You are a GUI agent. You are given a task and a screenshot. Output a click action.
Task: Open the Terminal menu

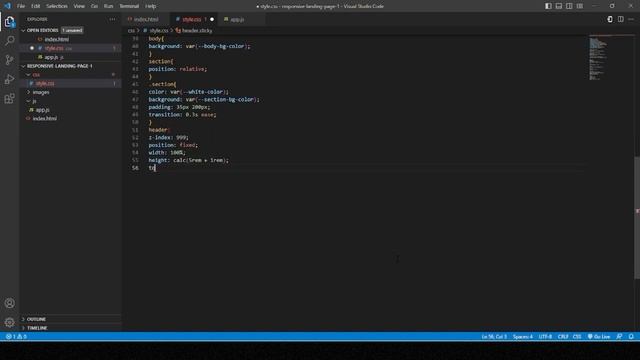129,6
